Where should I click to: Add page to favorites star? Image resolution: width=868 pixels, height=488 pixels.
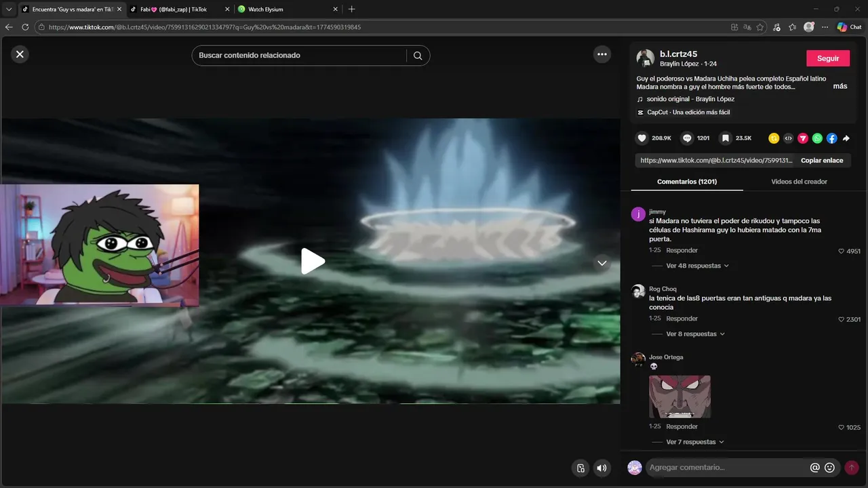coord(760,27)
